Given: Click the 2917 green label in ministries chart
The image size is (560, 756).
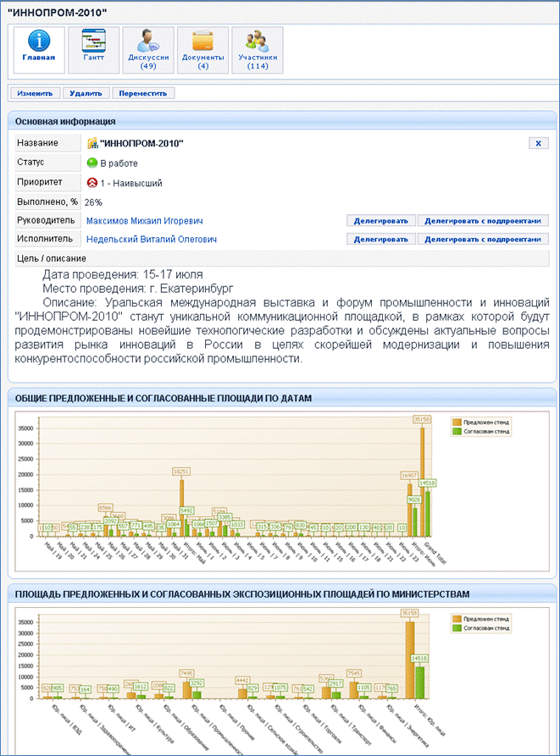Looking at the screenshot, I should [335, 683].
